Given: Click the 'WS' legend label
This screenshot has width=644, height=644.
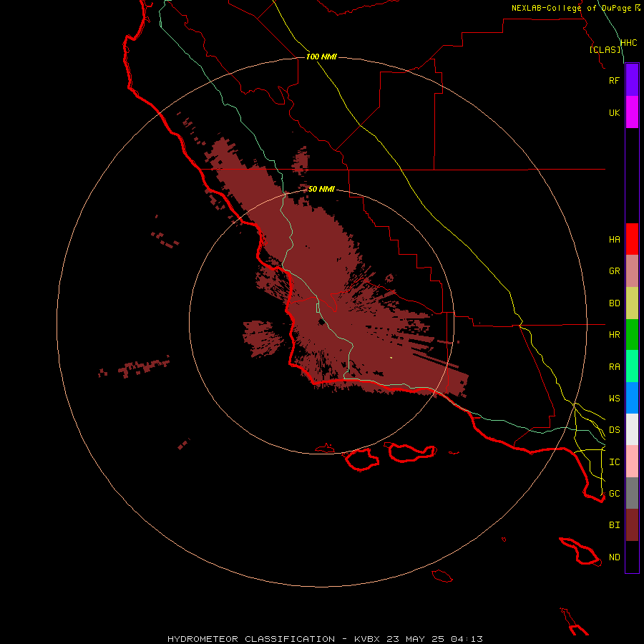Looking at the screenshot, I should (x=614, y=398).
